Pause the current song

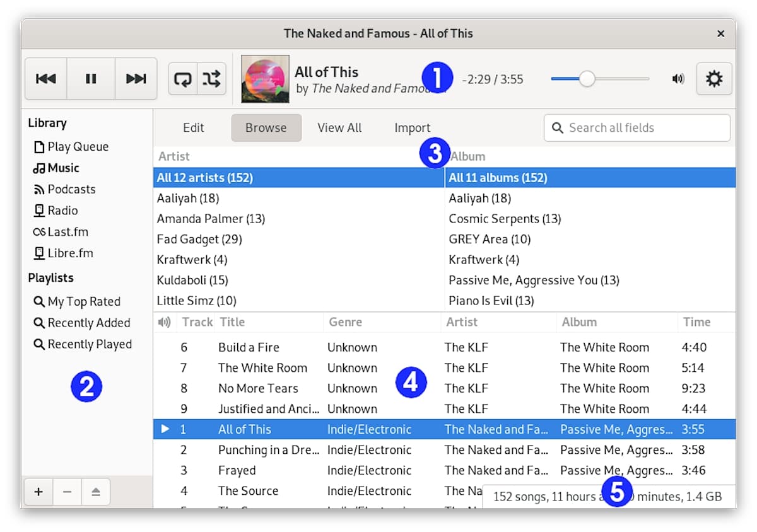(91, 79)
